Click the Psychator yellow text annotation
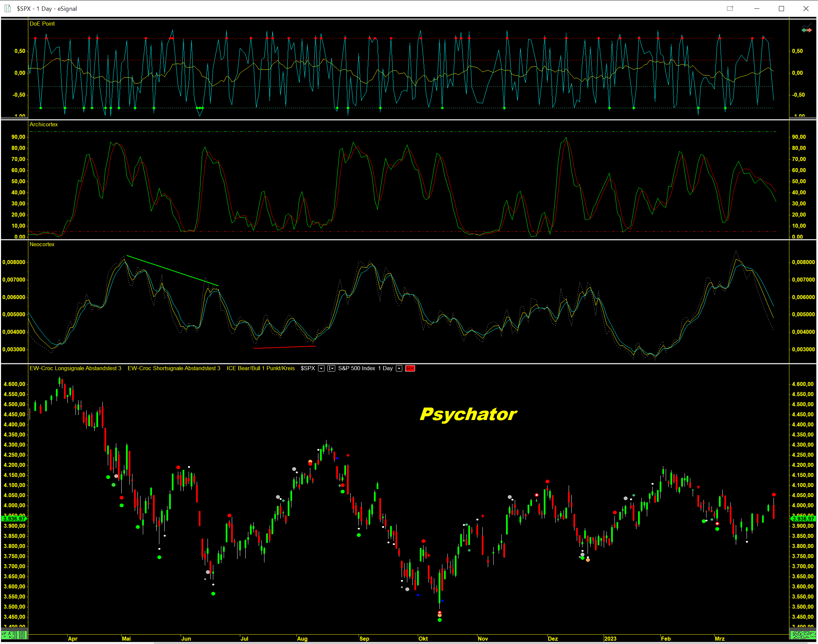Image resolution: width=818 pixels, height=644 pixels. click(x=468, y=414)
